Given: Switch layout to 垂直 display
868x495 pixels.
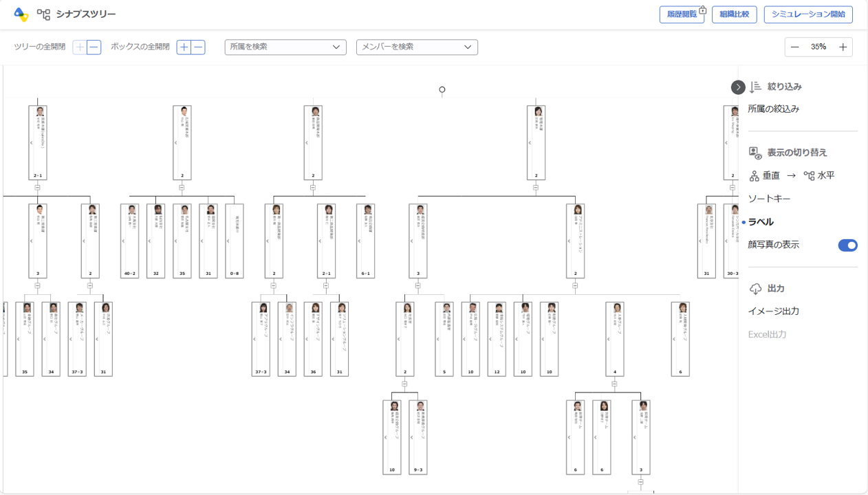Looking at the screenshot, I should click(x=764, y=176).
